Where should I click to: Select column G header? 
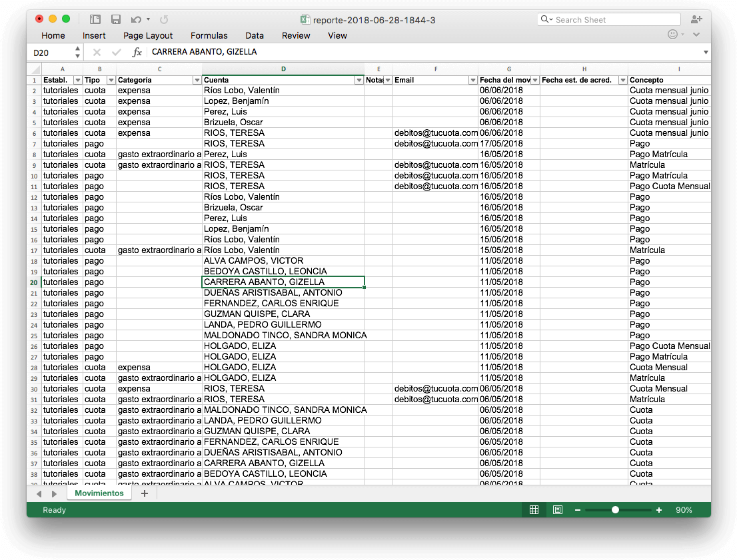(x=508, y=69)
